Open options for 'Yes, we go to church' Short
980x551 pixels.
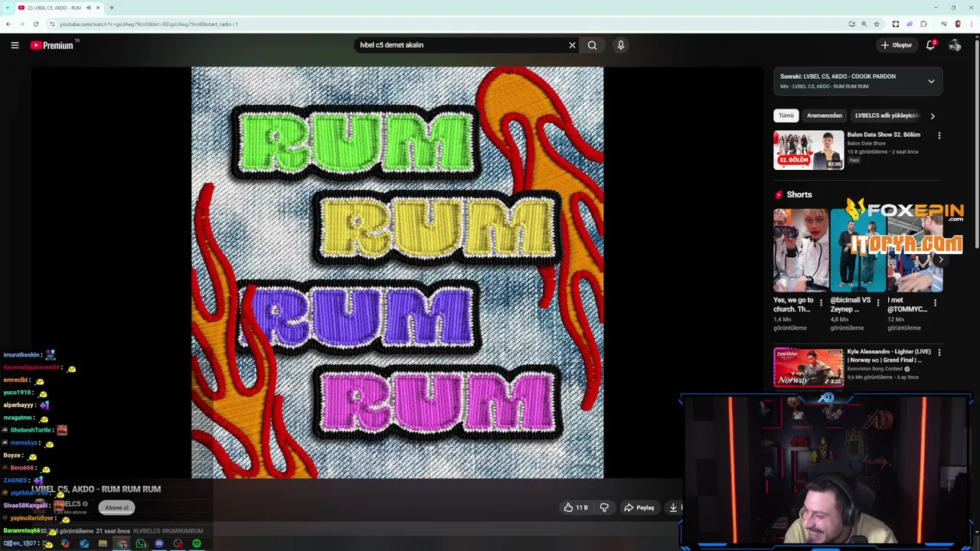click(821, 303)
